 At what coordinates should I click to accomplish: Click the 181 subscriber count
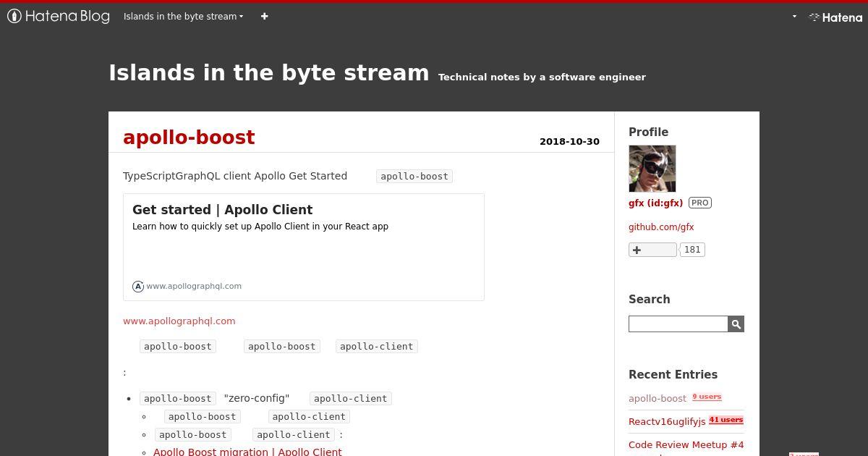tap(692, 250)
